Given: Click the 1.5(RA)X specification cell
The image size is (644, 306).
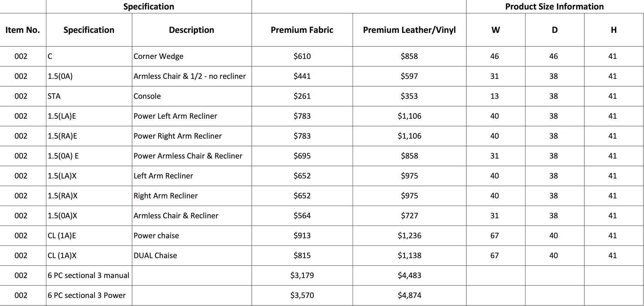Looking at the screenshot, I should pos(89,196).
